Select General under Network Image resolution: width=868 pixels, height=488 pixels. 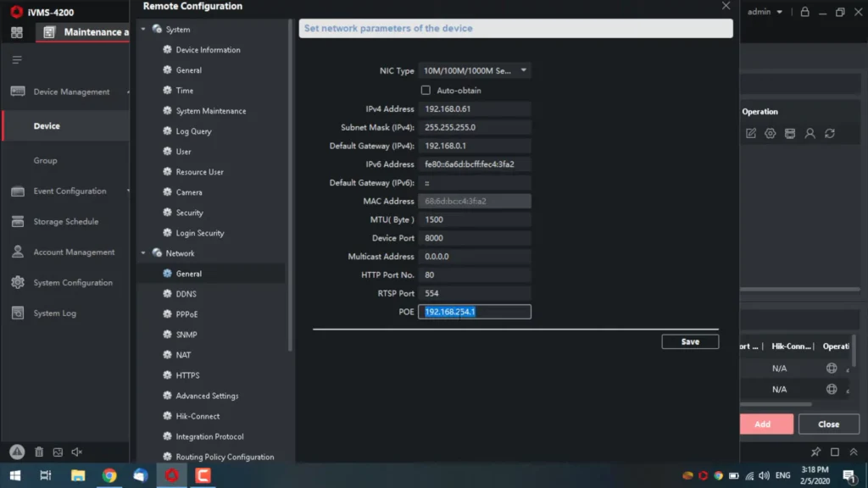[189, 274]
